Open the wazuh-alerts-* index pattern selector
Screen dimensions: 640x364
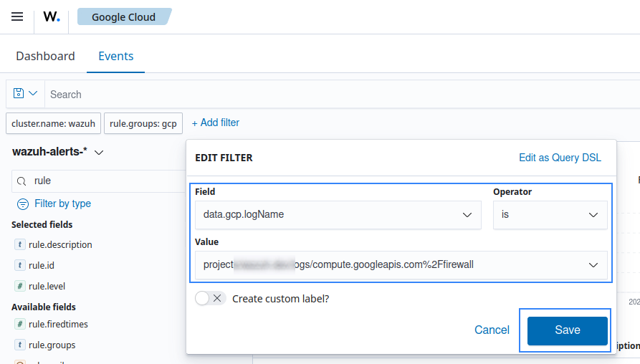tap(99, 153)
